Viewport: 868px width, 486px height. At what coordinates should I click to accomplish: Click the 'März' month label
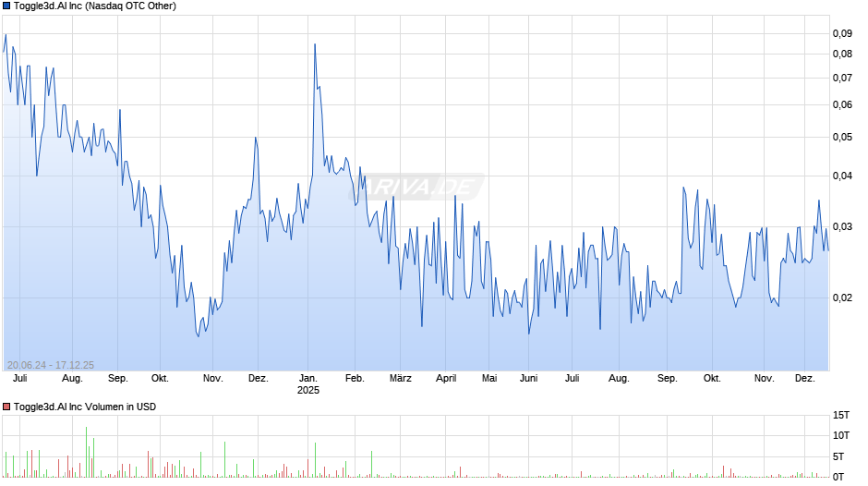(400, 379)
